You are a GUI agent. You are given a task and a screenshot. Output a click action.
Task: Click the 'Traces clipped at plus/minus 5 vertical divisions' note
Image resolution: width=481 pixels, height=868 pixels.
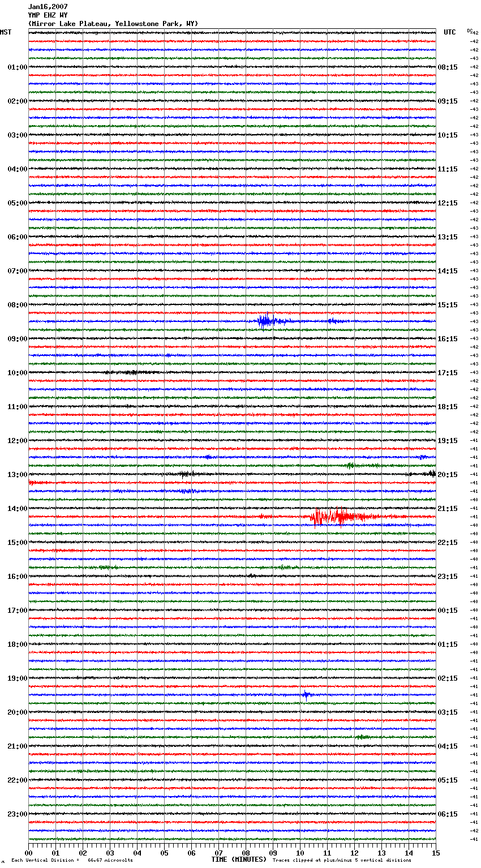pyautogui.click(x=342, y=861)
